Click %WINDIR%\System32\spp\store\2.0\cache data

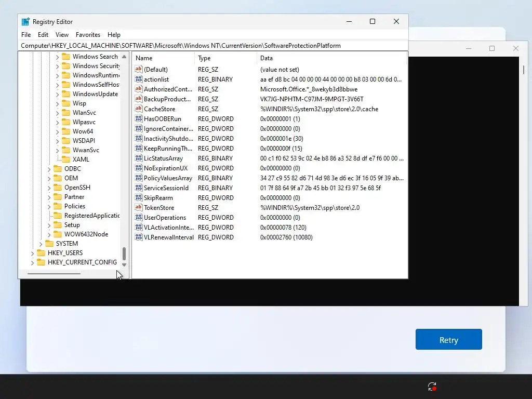coord(319,109)
